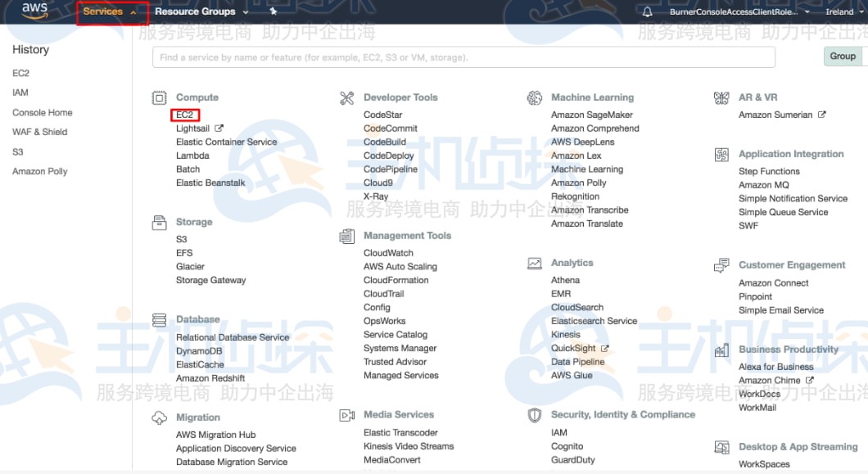
Task: Open Amazon Redshift service
Action: click(x=210, y=378)
